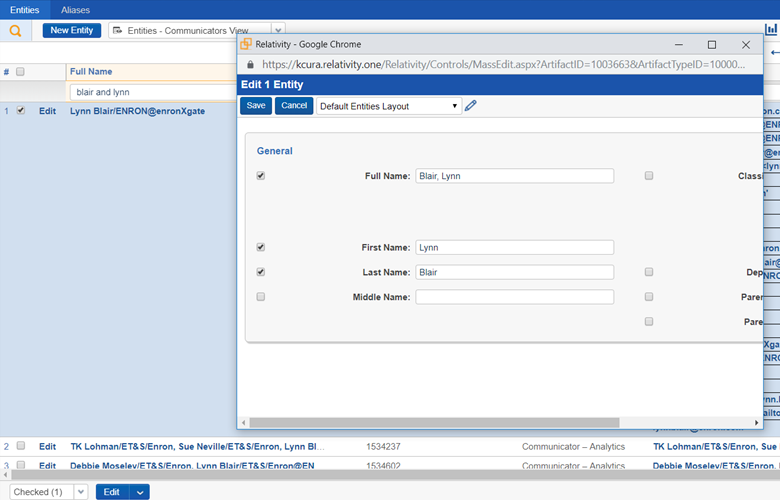Click the view icon beside Entities - Communicators View
This screenshot has width=780, height=500.
117,30
